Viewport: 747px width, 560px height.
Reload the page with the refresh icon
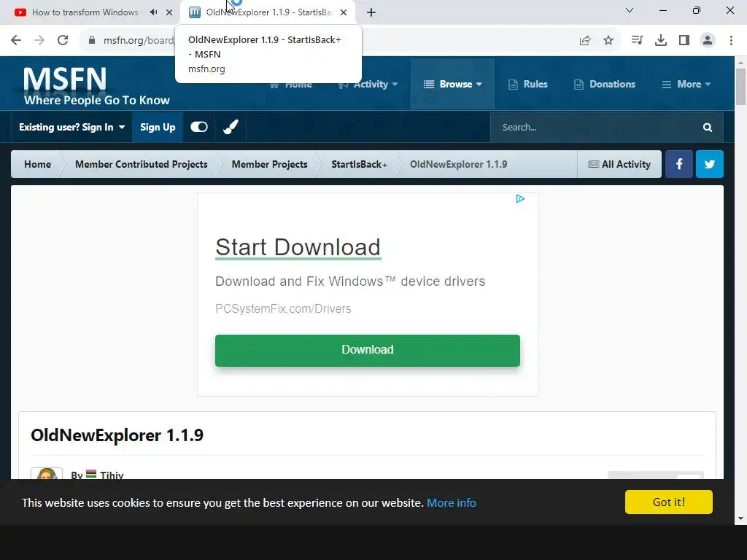63,41
